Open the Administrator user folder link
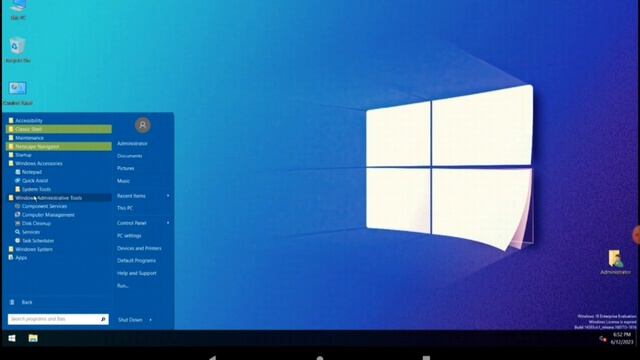The height and width of the screenshot is (360, 640). coord(132,144)
